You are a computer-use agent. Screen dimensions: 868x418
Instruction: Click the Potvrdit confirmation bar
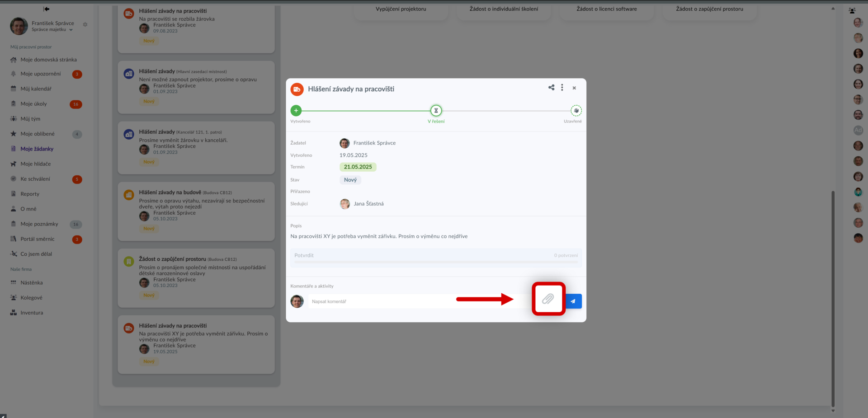pos(436,256)
